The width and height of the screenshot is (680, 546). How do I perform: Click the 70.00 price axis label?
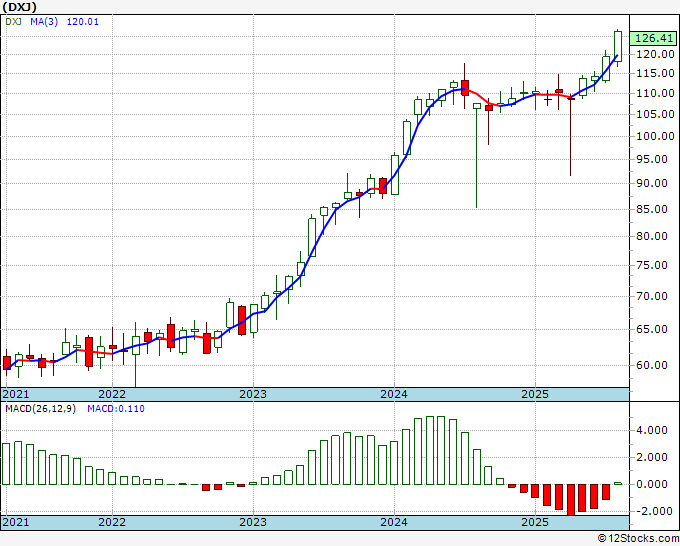pyautogui.click(x=652, y=296)
